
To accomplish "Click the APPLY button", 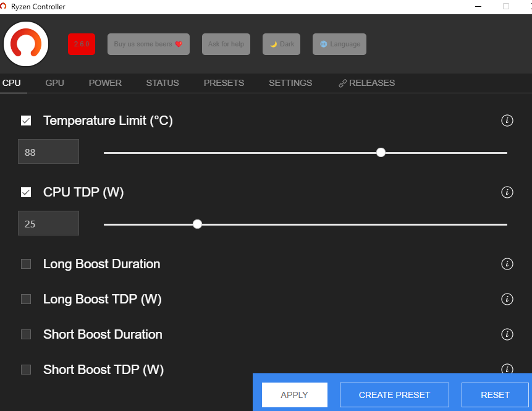I will (295, 395).
